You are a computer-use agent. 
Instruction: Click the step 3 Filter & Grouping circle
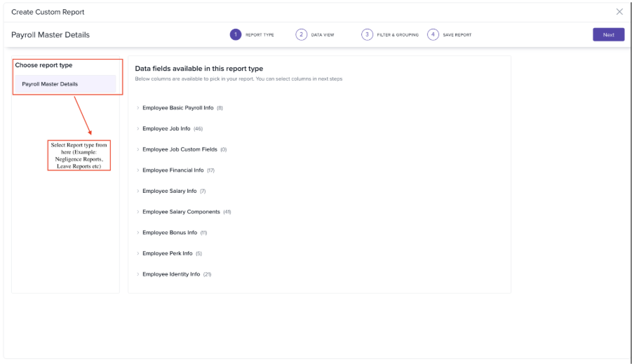[x=367, y=34]
